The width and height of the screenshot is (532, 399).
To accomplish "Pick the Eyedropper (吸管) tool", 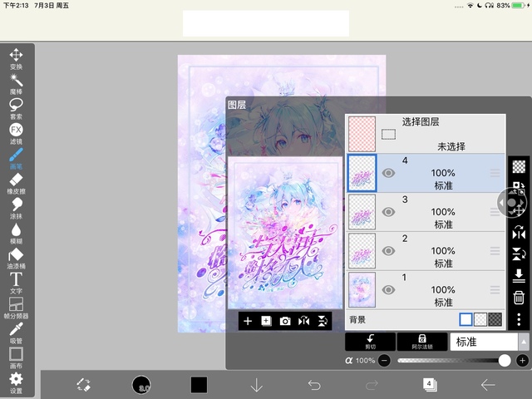I will point(16,332).
